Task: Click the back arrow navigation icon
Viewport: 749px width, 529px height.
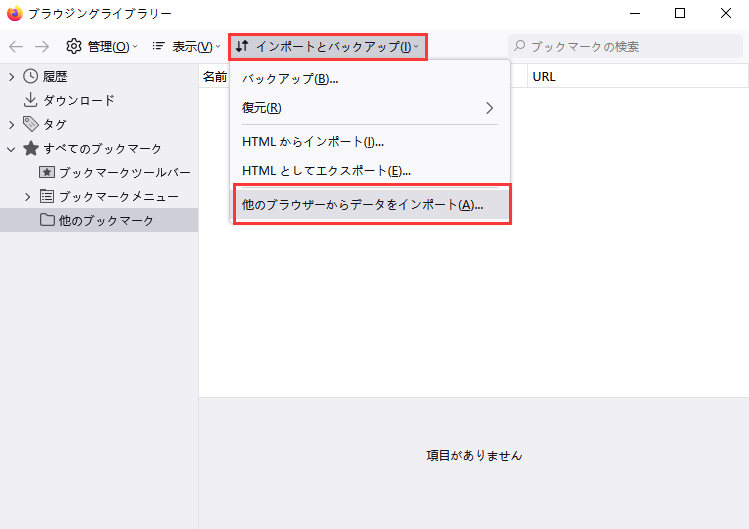Action: click(16, 46)
